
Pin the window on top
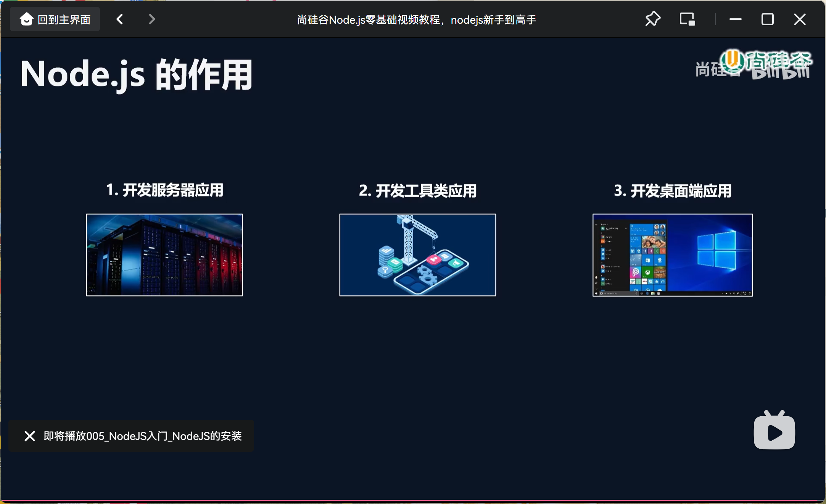[653, 19]
